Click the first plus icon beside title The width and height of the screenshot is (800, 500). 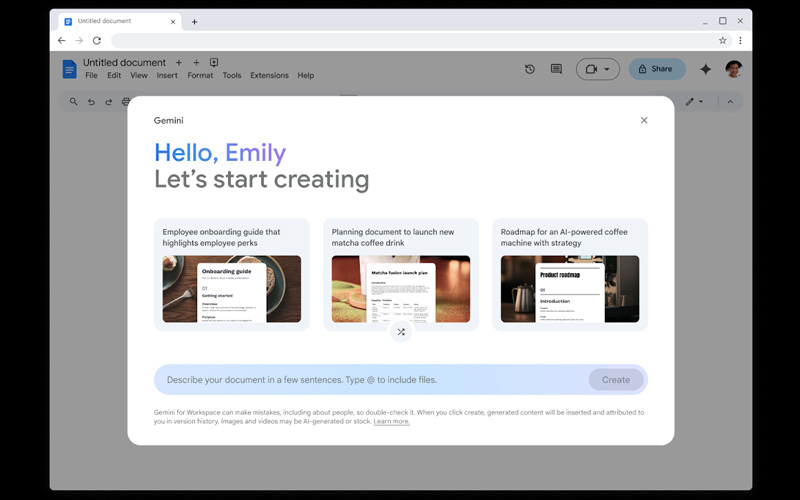pyautogui.click(x=179, y=62)
